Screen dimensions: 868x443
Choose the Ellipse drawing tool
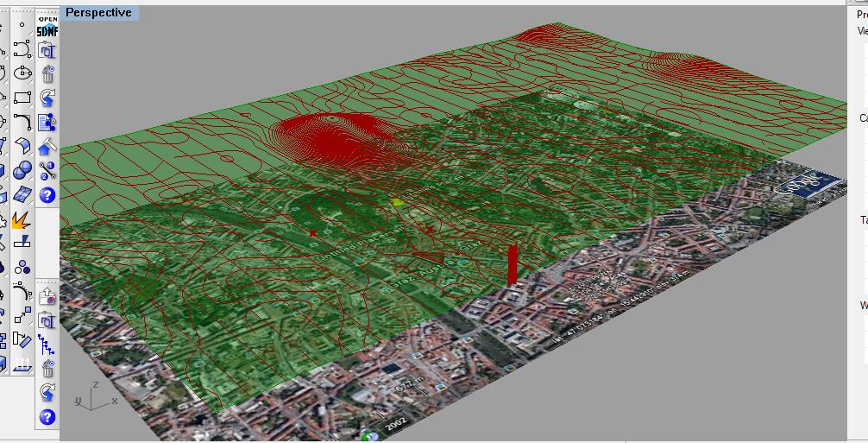[x=22, y=74]
